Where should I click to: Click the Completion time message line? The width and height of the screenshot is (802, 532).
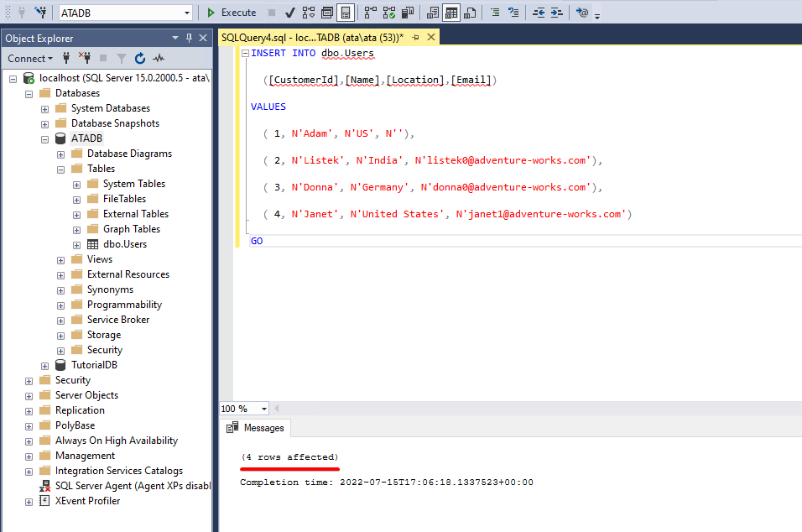tap(387, 482)
